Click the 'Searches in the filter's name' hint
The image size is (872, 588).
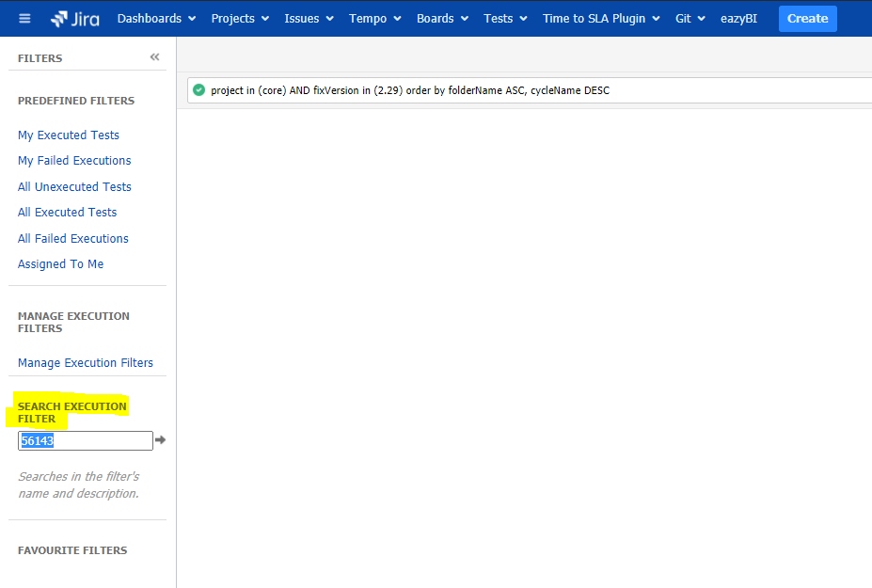tap(78, 485)
